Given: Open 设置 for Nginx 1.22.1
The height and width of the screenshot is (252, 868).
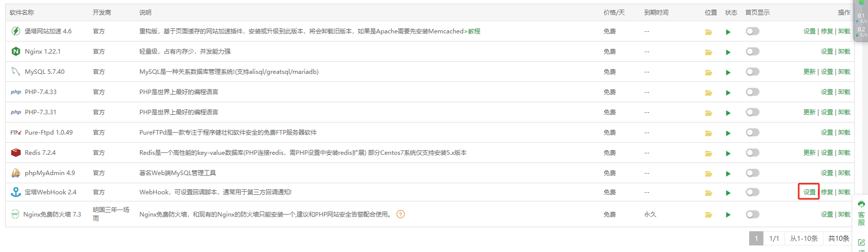Looking at the screenshot, I should tap(827, 52).
